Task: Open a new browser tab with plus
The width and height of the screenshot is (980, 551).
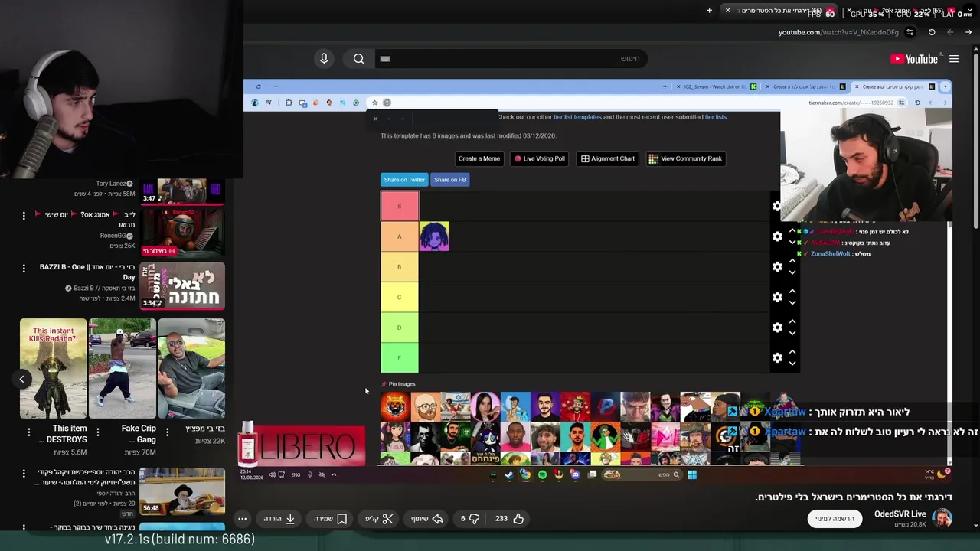Action: 709,11
